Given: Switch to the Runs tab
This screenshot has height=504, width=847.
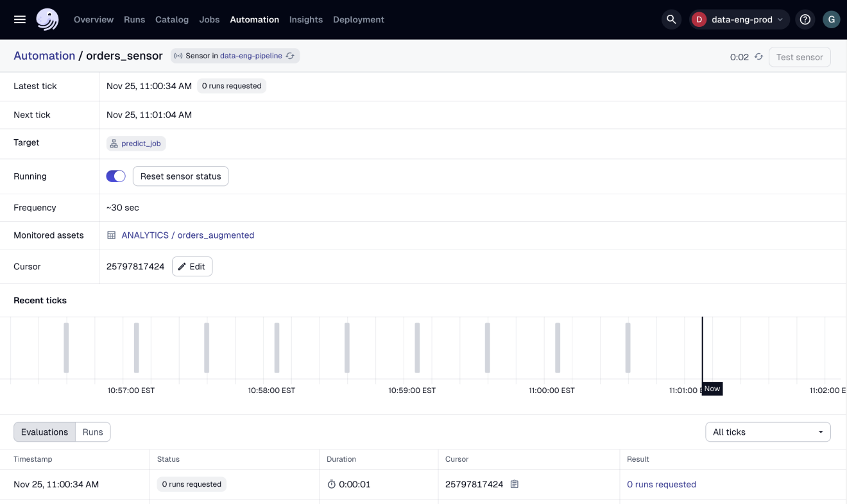Looking at the screenshot, I should click(x=92, y=432).
